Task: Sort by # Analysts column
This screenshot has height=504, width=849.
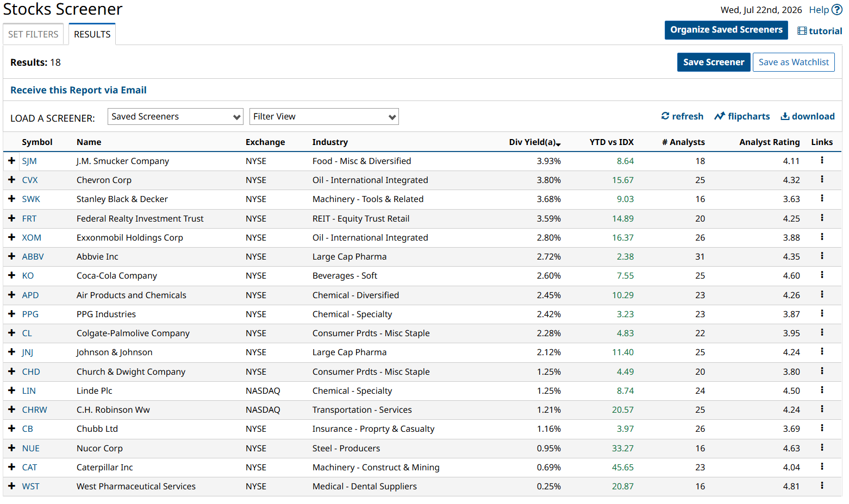Action: [683, 142]
